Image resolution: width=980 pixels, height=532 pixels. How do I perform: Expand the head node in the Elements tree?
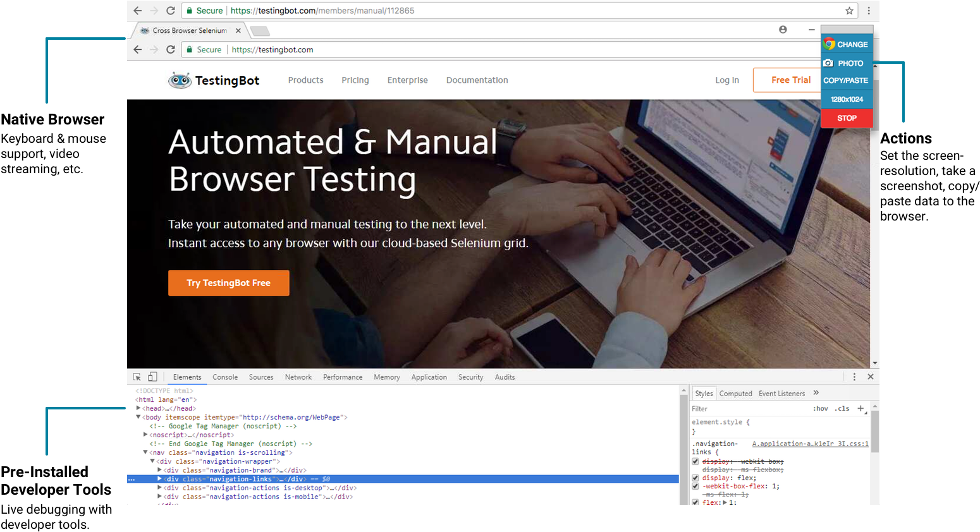138,408
